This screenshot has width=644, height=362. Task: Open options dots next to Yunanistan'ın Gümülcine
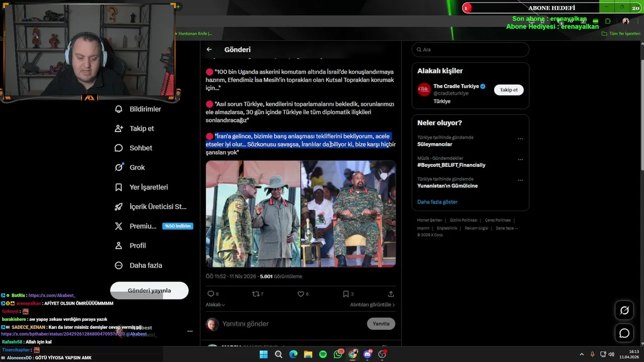520,180
